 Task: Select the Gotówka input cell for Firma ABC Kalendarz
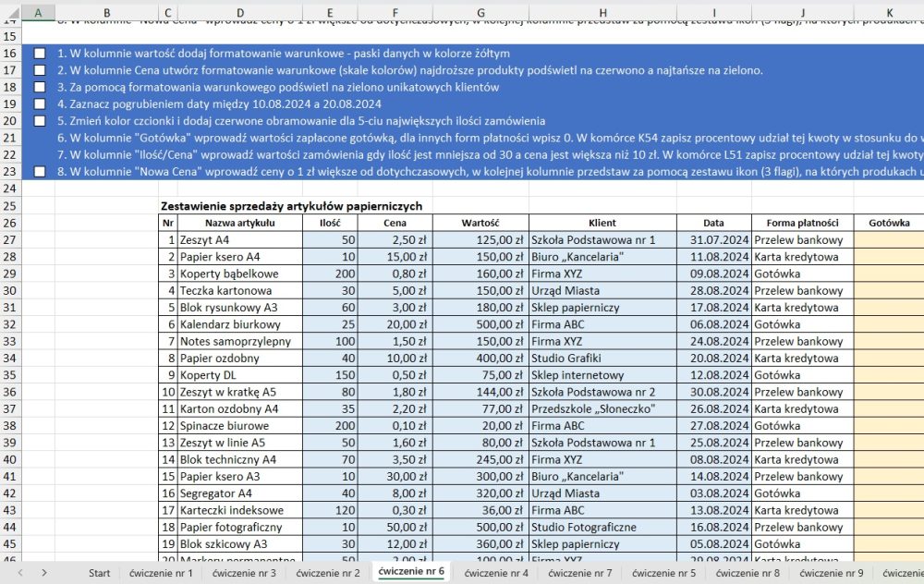(889, 324)
